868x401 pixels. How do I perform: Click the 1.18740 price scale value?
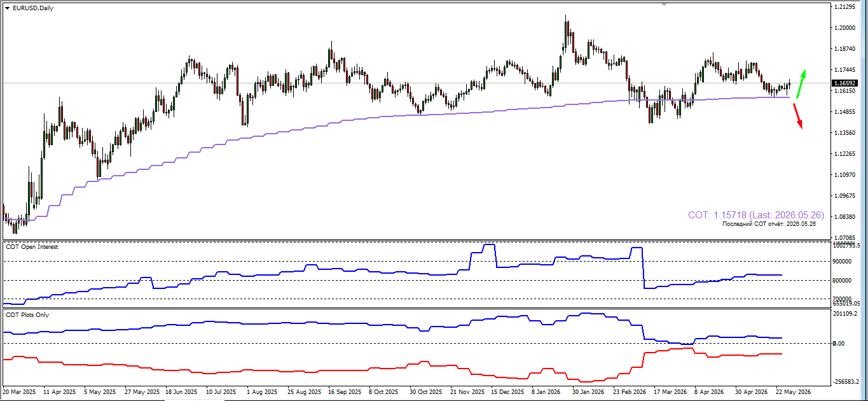click(844, 49)
